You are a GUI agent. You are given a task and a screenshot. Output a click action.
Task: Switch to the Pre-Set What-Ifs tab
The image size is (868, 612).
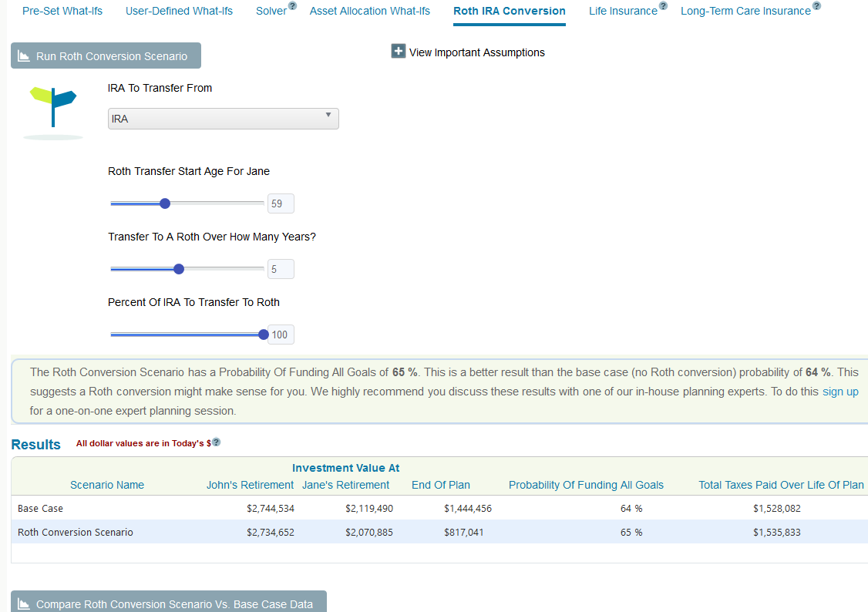62,11
